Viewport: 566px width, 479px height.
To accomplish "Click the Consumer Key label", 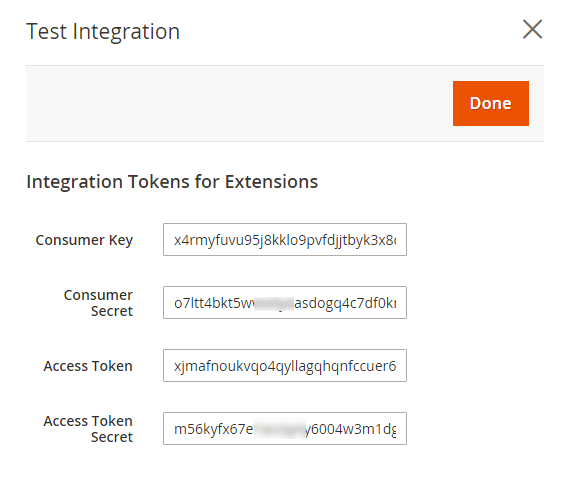I will (x=84, y=240).
